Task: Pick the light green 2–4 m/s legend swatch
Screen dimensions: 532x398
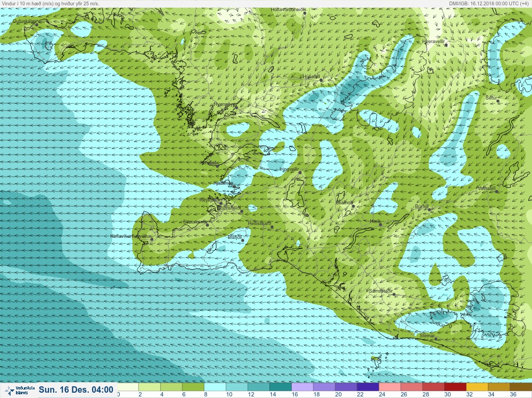Action: pos(149,387)
